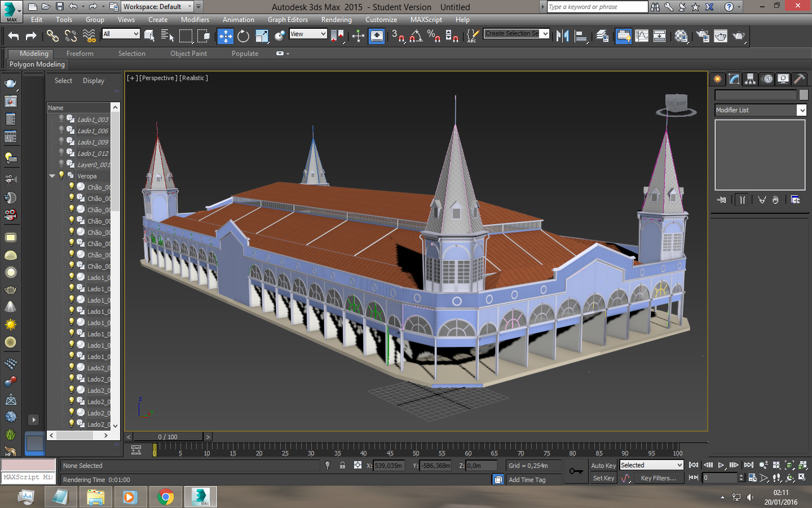The width and height of the screenshot is (812, 508).
Task: Click the Key Filters button
Action: pyautogui.click(x=658, y=478)
